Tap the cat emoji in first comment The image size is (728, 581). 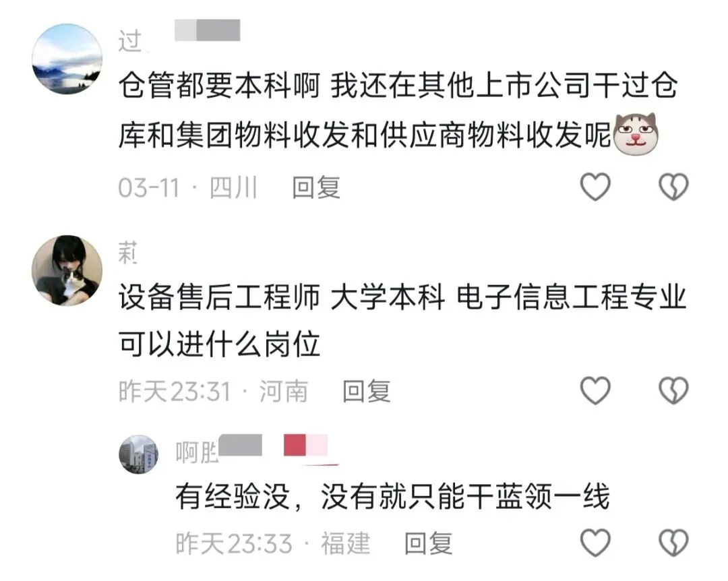636,133
